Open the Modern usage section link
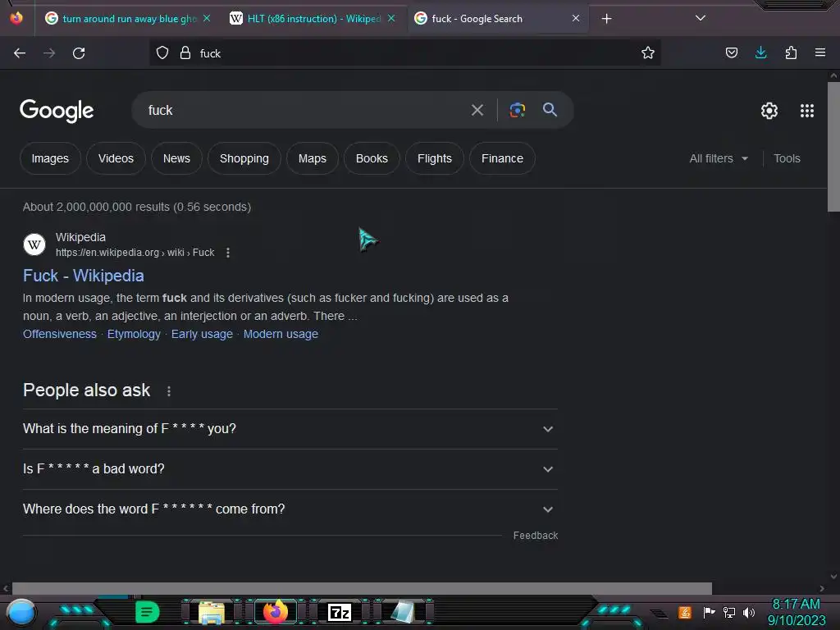 point(281,335)
